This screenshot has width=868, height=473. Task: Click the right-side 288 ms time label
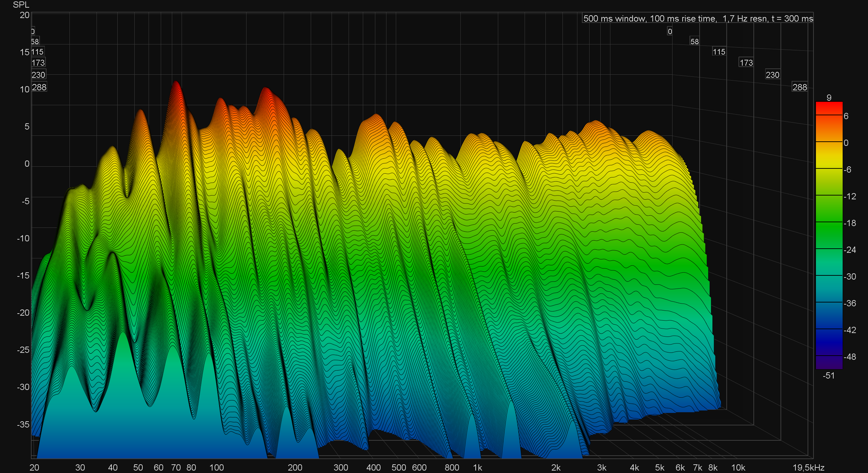(799, 87)
